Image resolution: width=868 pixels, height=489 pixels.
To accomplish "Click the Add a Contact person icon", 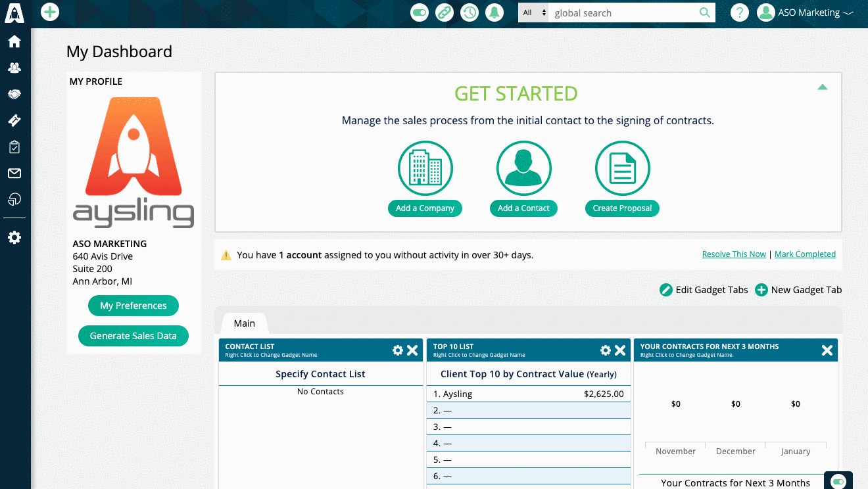I will [524, 168].
